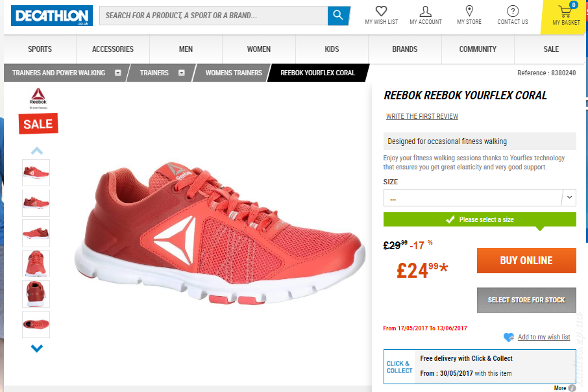The width and height of the screenshot is (588, 392).
Task: Select the first shoe thumbnail
Action: coord(36,173)
